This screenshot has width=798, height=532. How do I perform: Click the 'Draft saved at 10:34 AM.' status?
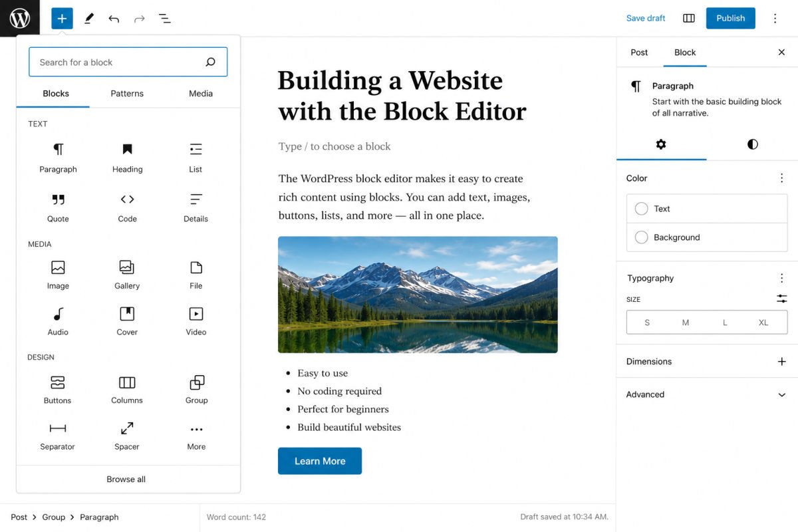click(564, 517)
